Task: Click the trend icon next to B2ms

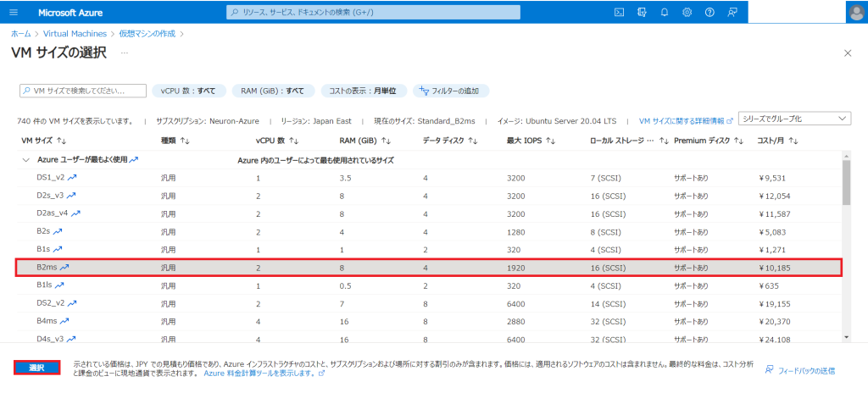Action: (x=64, y=267)
